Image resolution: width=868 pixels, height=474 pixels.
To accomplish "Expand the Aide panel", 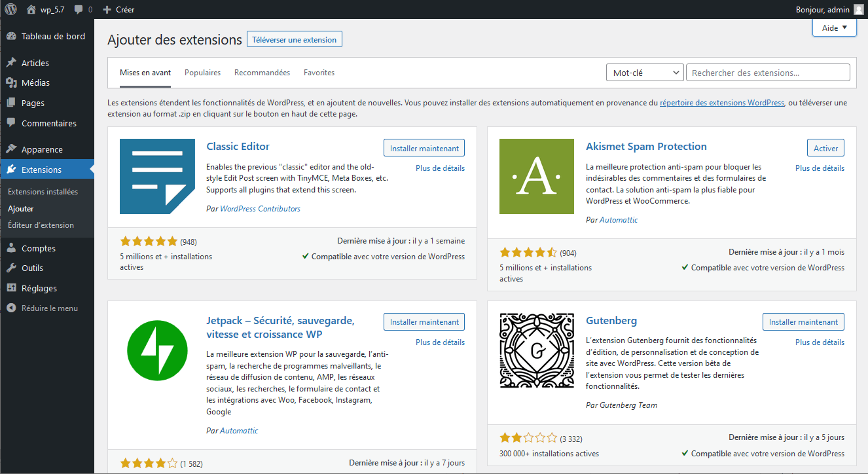I will (x=833, y=27).
